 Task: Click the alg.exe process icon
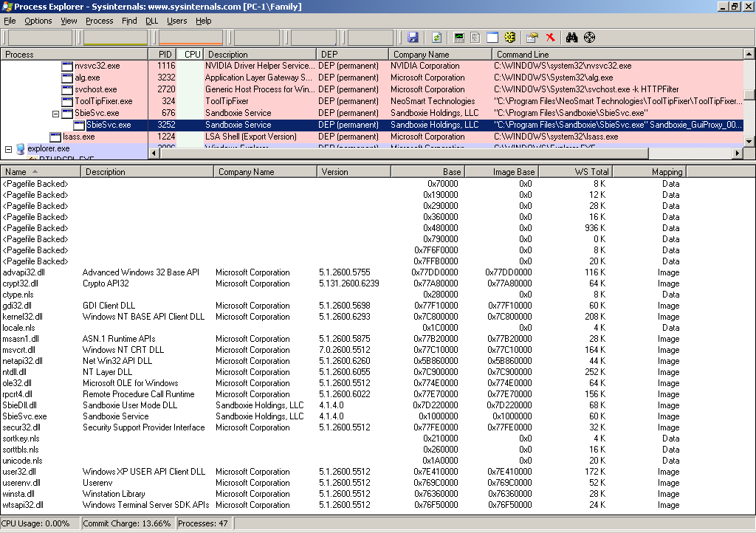pyautogui.click(x=67, y=78)
